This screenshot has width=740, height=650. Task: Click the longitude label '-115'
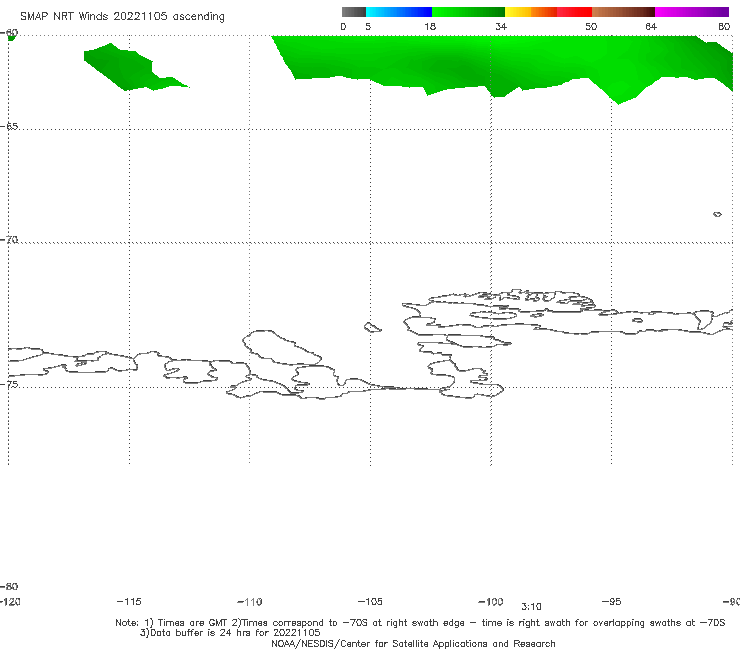129,601
